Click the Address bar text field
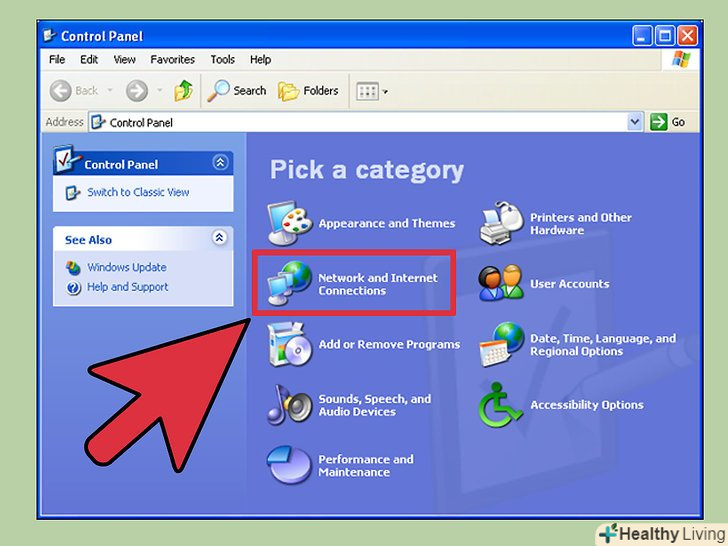 coord(358,122)
